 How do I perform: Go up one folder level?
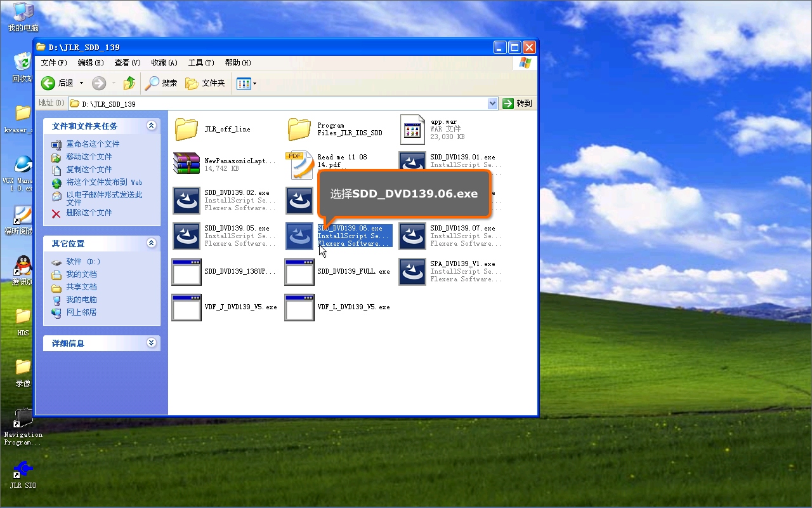tap(129, 83)
